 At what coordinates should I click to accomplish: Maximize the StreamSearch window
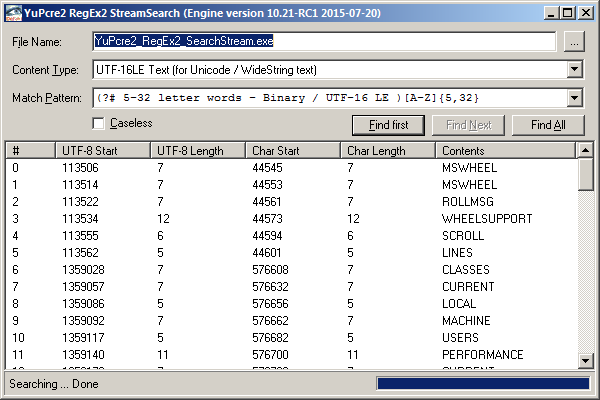(x=567, y=13)
